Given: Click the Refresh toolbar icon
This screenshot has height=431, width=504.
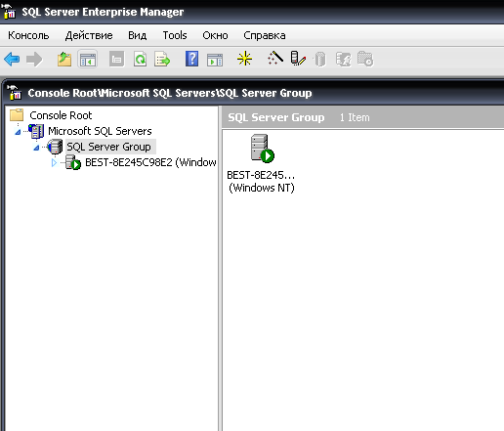Looking at the screenshot, I should [140, 60].
